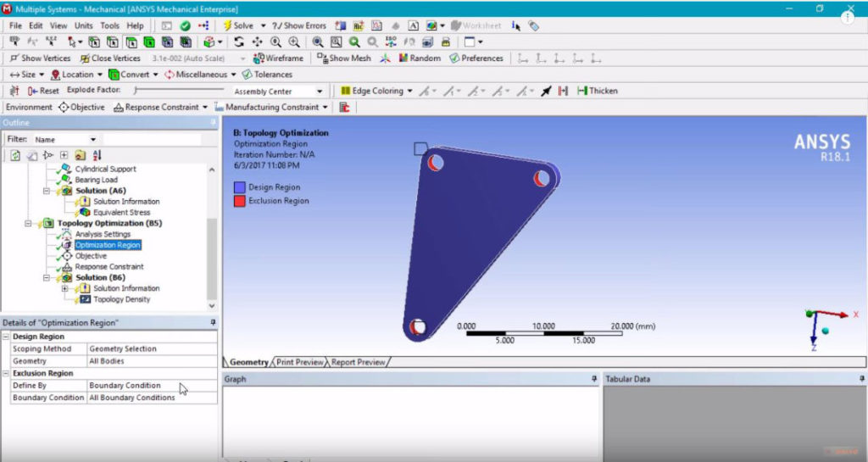Image resolution: width=868 pixels, height=462 pixels.
Task: Open the Edit menu
Action: (x=36, y=25)
